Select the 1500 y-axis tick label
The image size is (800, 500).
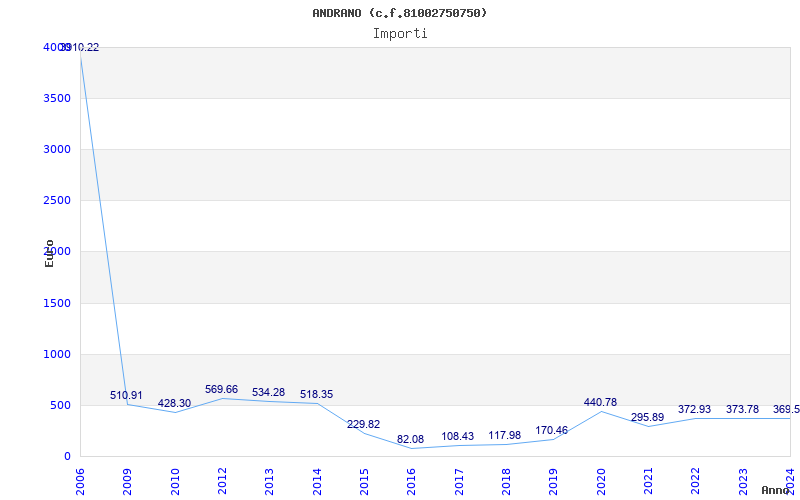tap(57, 304)
